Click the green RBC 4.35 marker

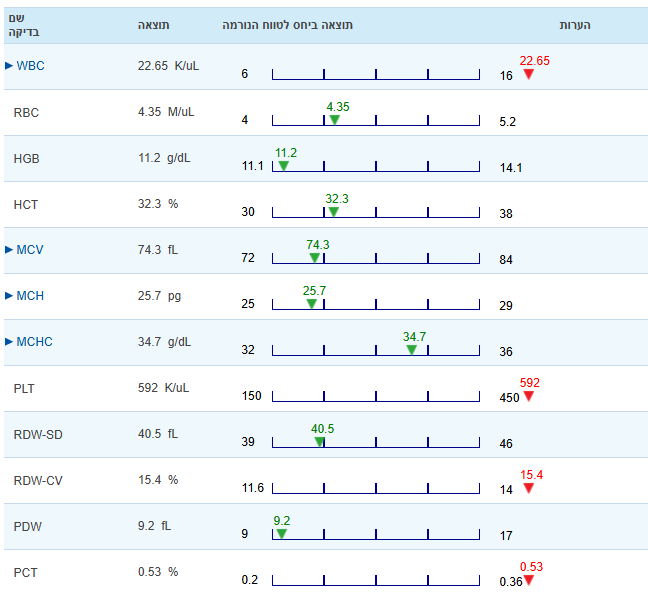[335, 120]
